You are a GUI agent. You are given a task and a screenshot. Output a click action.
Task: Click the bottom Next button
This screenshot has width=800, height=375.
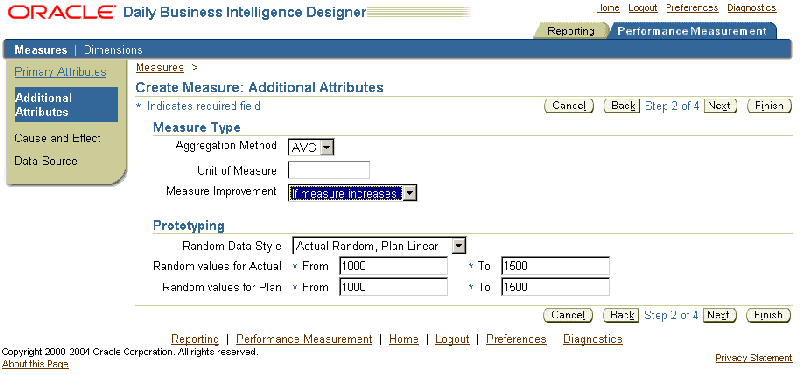point(719,315)
